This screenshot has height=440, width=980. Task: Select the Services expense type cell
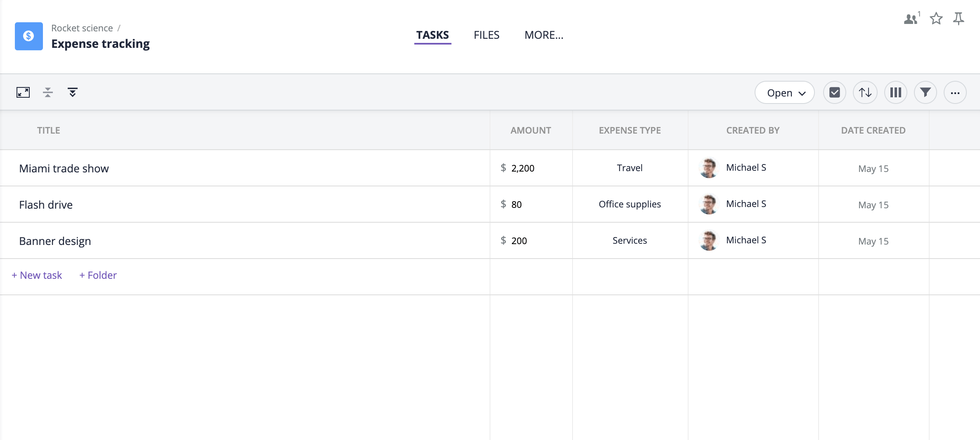point(630,240)
